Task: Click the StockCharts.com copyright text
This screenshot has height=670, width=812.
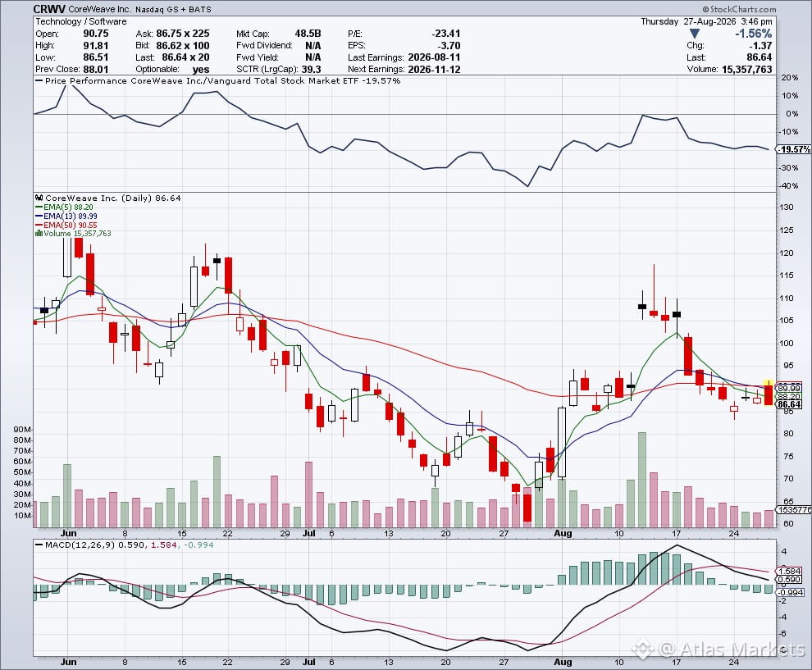Action: 740,9
